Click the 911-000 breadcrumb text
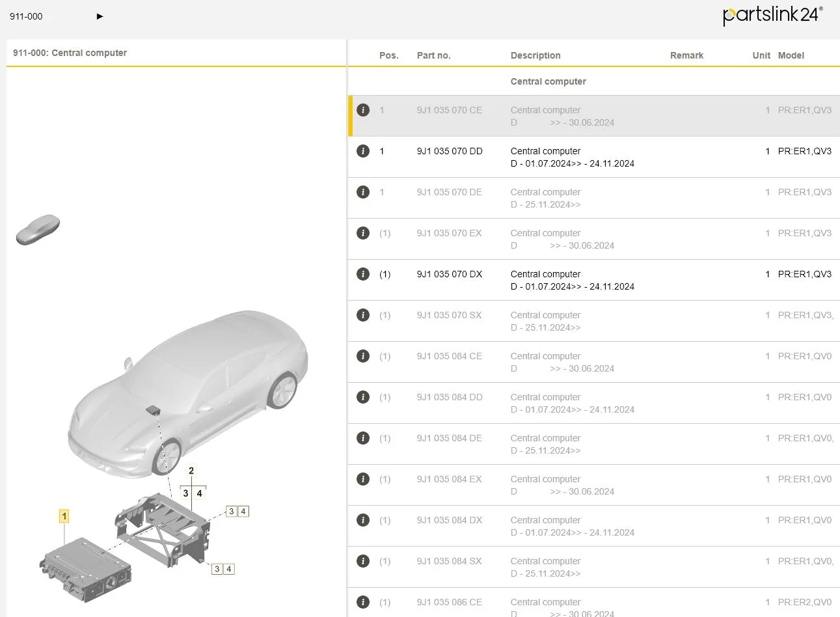 pos(26,16)
